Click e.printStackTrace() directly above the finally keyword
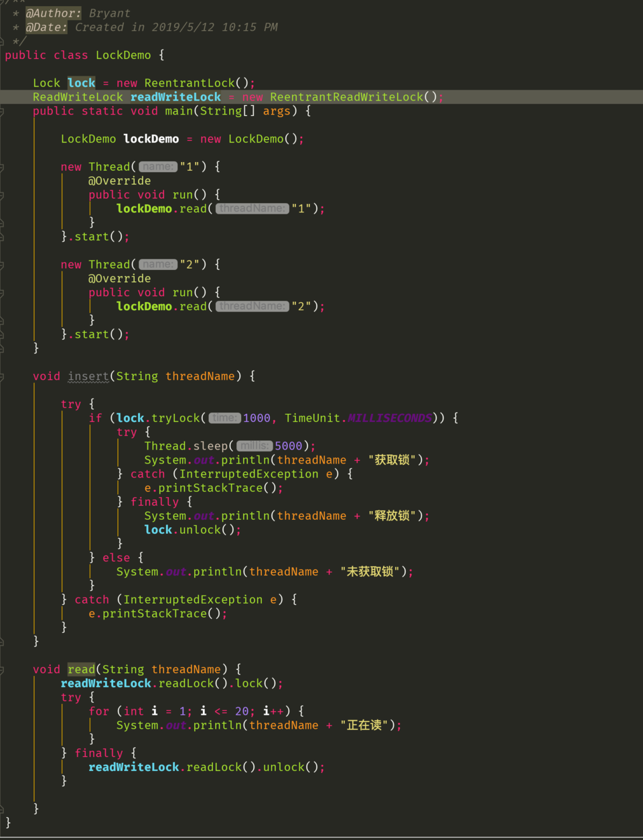 tap(210, 488)
